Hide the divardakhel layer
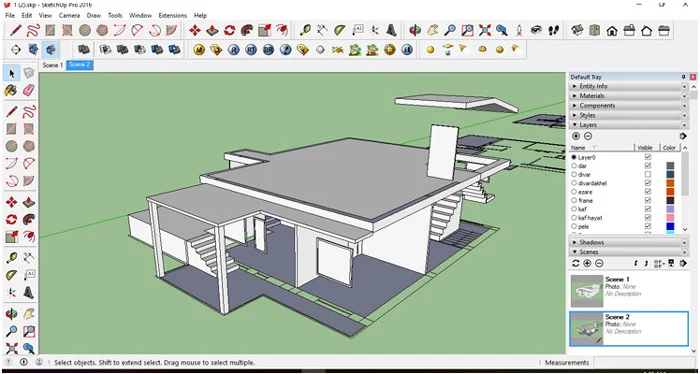 648,183
